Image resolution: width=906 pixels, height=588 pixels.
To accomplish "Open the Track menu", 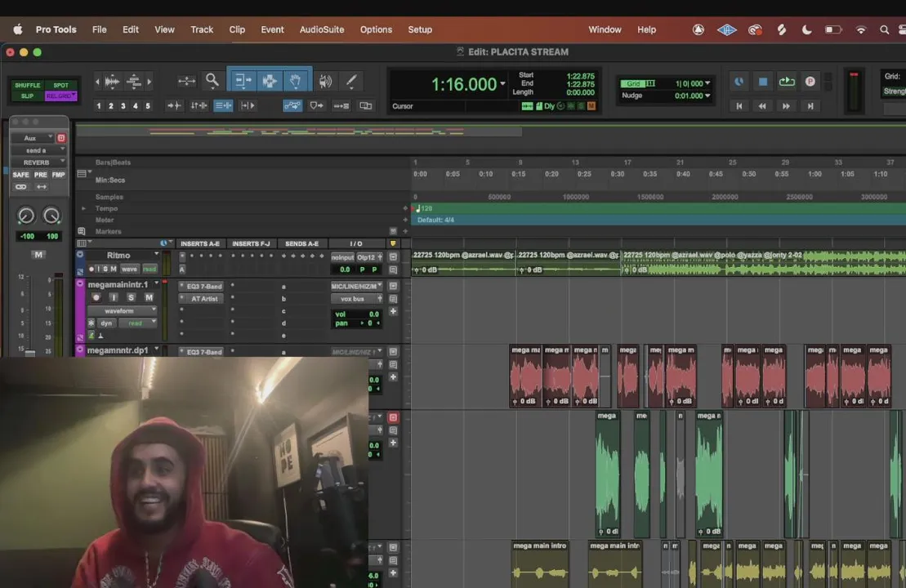I will [x=202, y=29].
